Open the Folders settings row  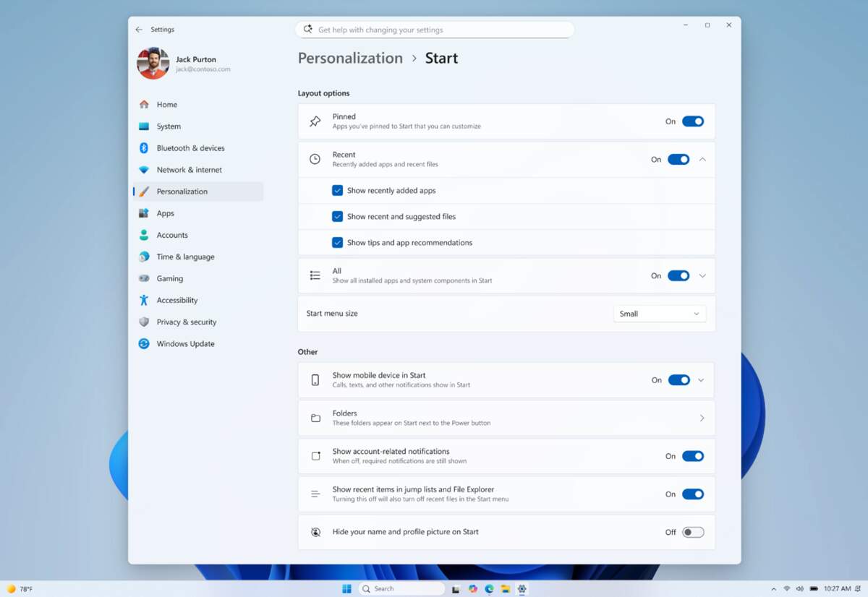coord(506,418)
